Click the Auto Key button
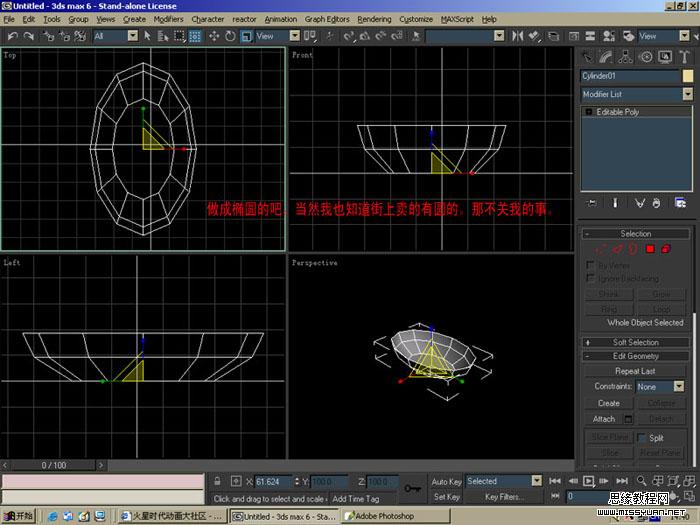This screenshot has width=700, height=525. click(446, 481)
